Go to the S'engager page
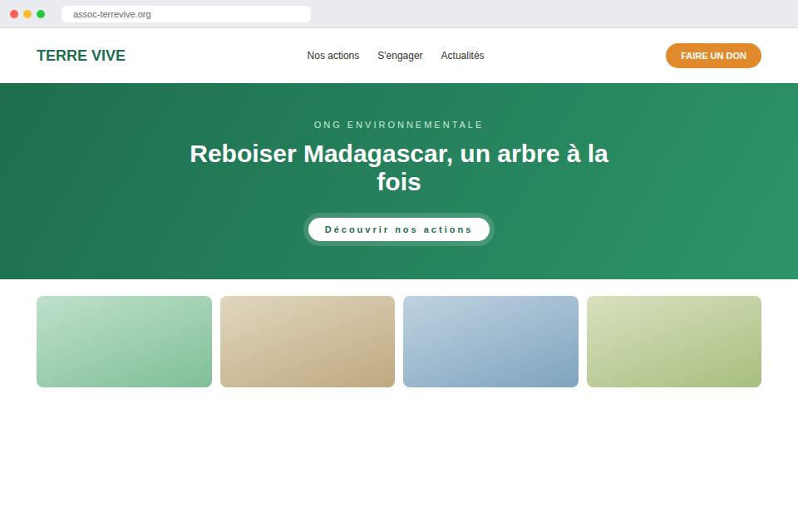 tap(400, 56)
